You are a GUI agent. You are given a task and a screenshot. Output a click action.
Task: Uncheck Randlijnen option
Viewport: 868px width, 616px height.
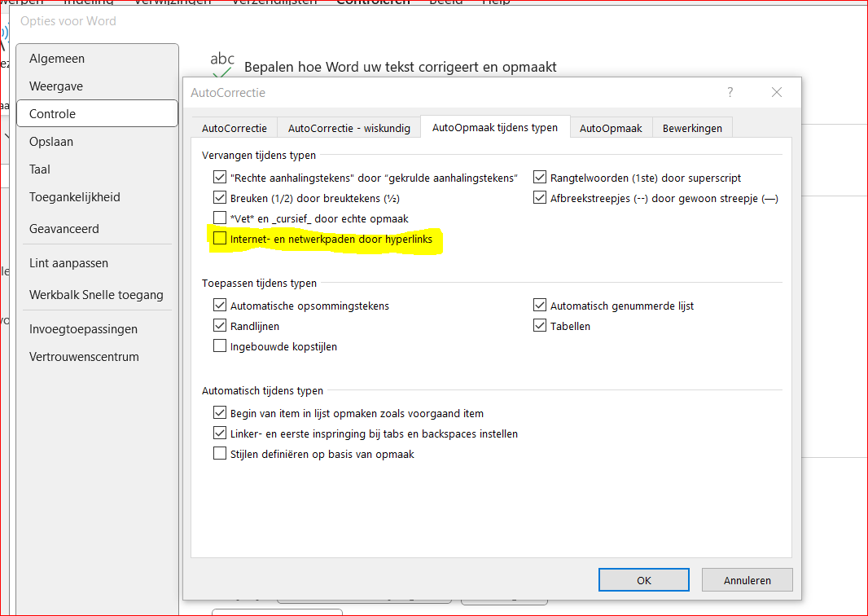[x=220, y=326]
